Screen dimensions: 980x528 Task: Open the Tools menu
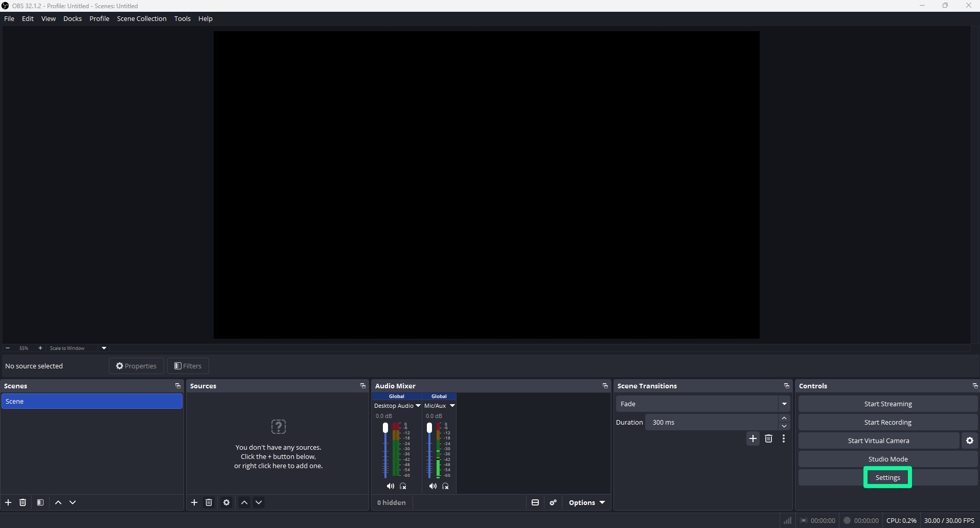[183, 18]
